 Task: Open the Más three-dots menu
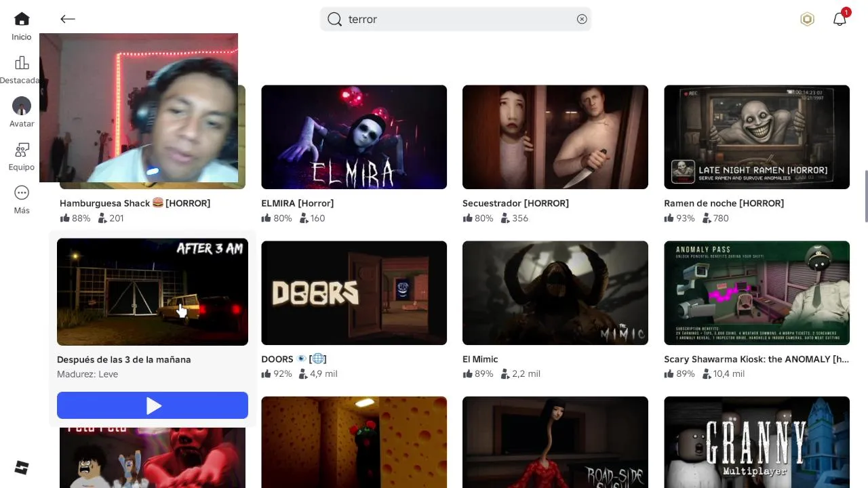coord(22,193)
